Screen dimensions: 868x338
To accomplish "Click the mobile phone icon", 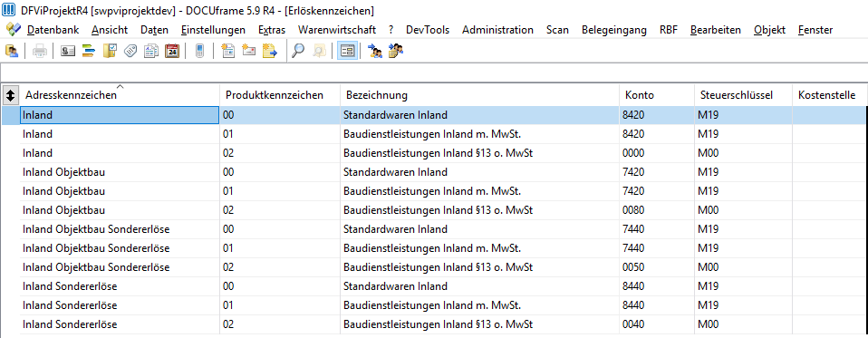I will (200, 52).
